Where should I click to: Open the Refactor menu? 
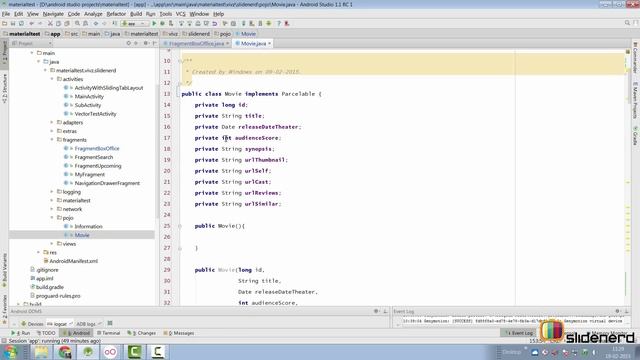pos(116,14)
